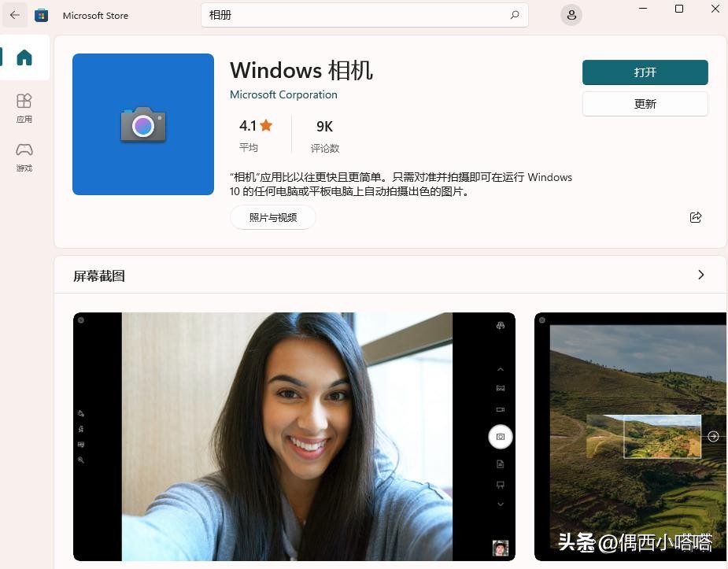Expand the 屏幕截图 section via its chevron

point(700,275)
